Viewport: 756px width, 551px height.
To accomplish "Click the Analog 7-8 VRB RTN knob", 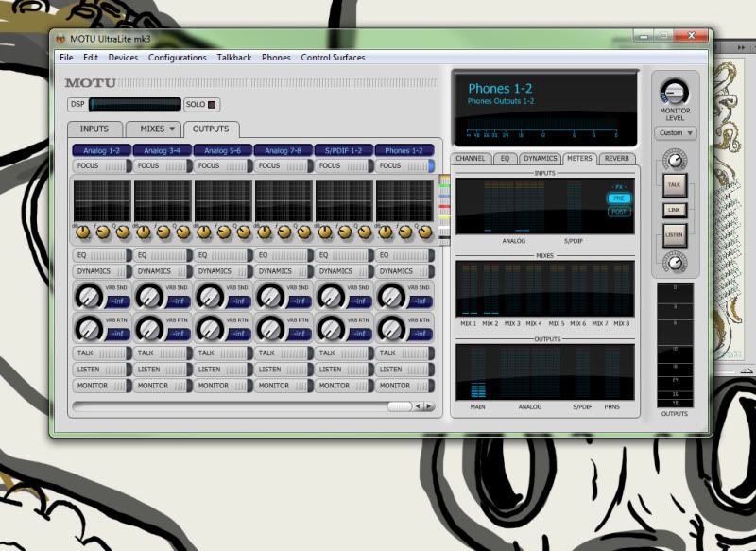I will [270, 328].
